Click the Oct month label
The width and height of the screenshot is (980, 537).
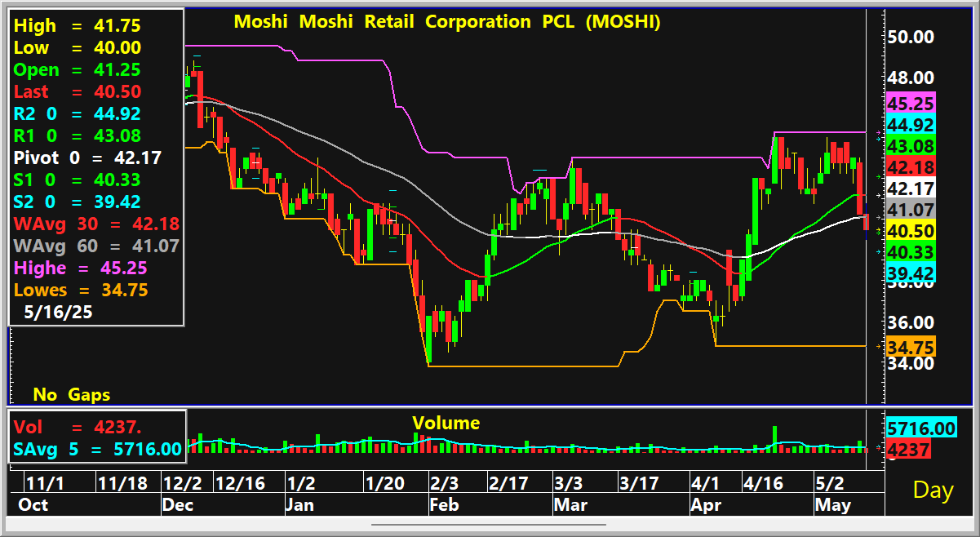point(34,506)
